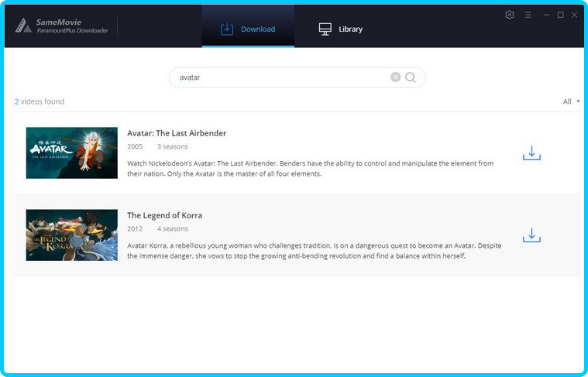Viewport: 588px width, 377px height.
Task: Open Avatar: The Last Airbender thumbnail
Action: point(71,153)
